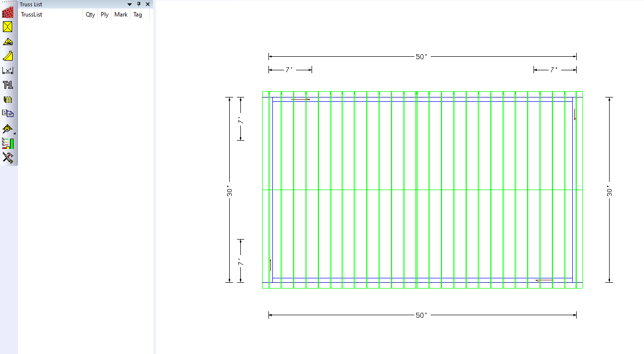644x354 pixels.
Task: Select the stacked lumber bundle icon
Action: [8, 99]
